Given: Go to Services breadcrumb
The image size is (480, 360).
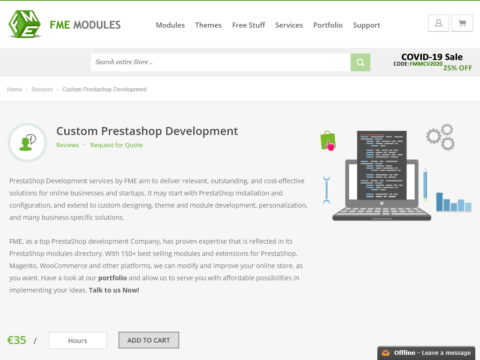Looking at the screenshot, I should [42, 89].
